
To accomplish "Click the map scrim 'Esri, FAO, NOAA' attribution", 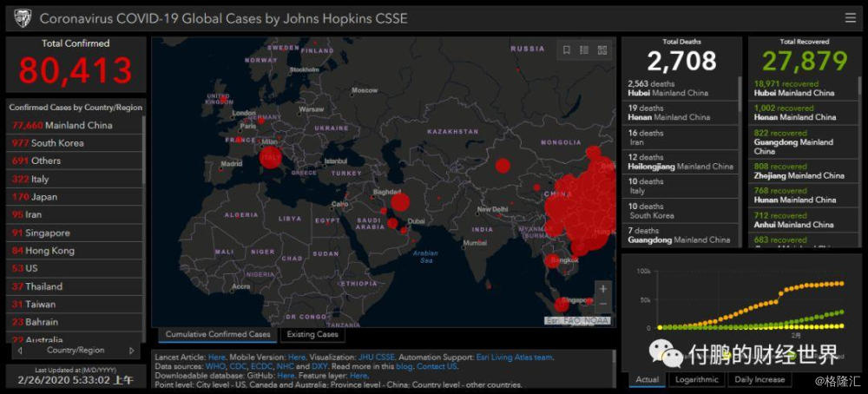I will (577, 321).
